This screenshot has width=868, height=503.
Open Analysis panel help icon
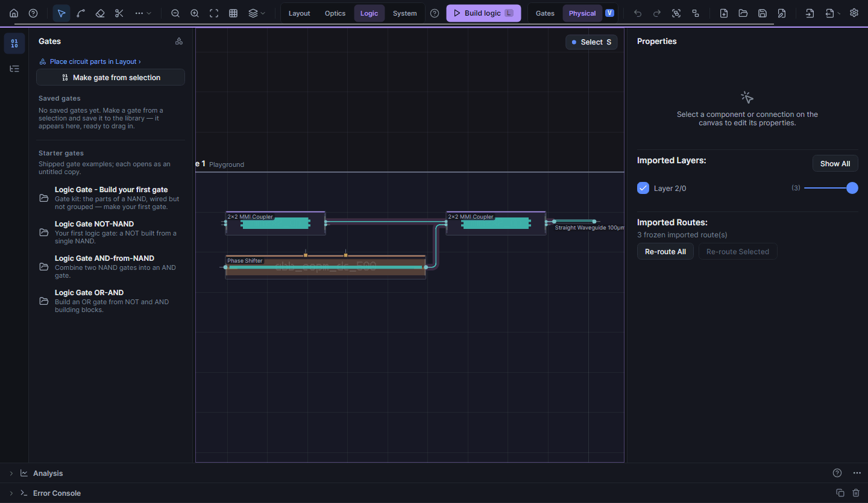pyautogui.click(x=837, y=473)
